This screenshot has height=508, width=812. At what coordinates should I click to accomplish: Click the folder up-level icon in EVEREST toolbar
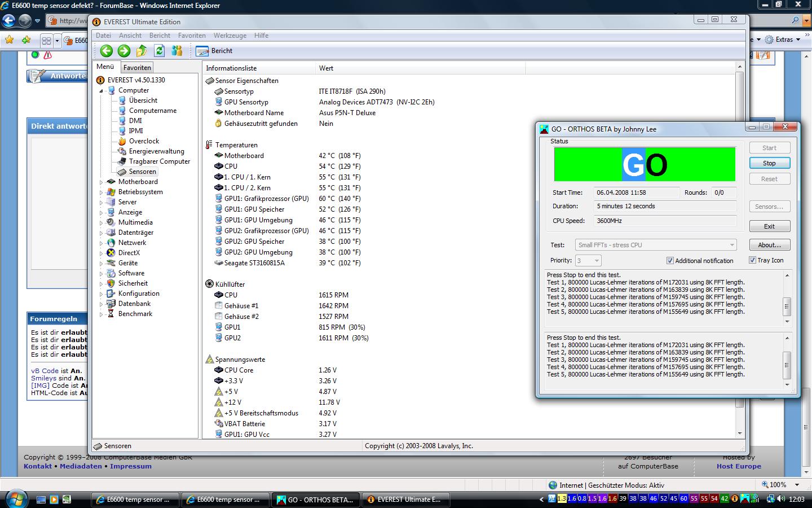pos(142,51)
